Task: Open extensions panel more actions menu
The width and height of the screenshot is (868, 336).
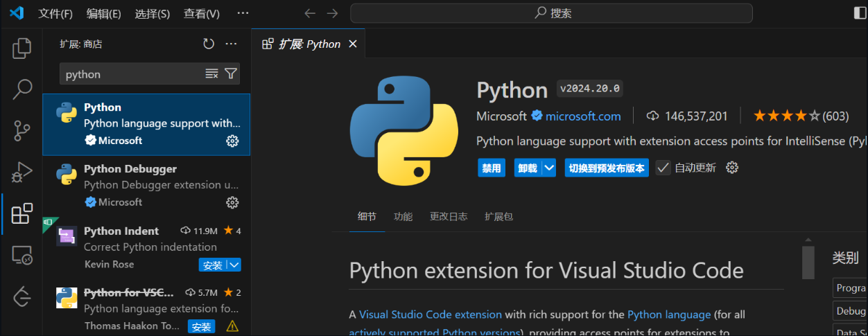Action: (232, 44)
